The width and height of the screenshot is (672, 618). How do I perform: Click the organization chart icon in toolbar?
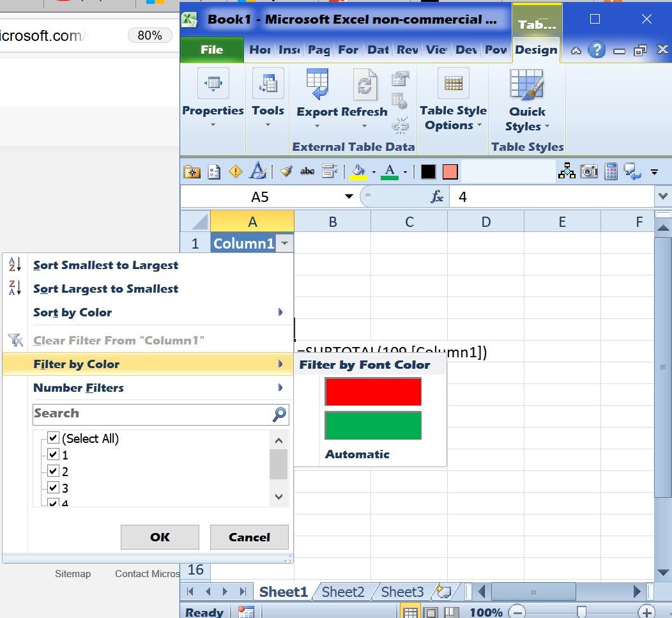point(567,171)
